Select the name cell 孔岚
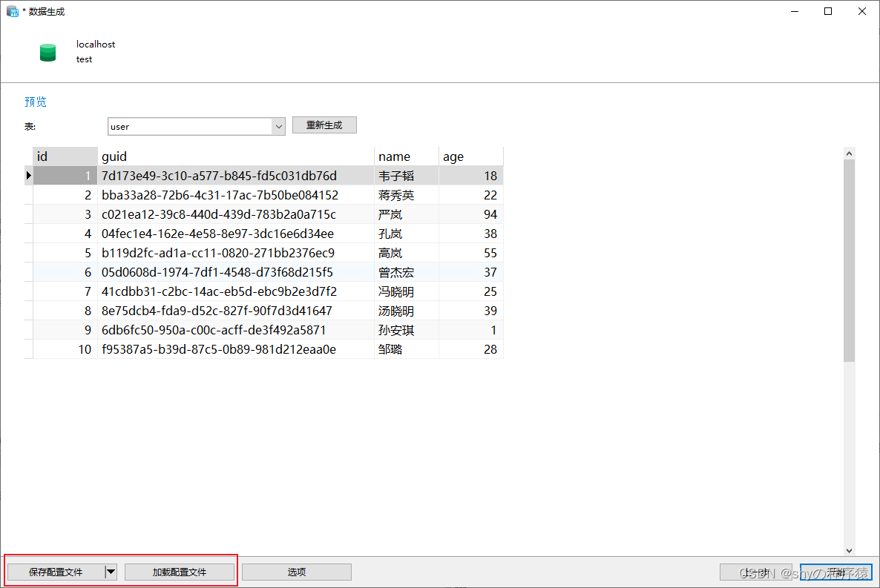The width and height of the screenshot is (880, 588). click(407, 234)
